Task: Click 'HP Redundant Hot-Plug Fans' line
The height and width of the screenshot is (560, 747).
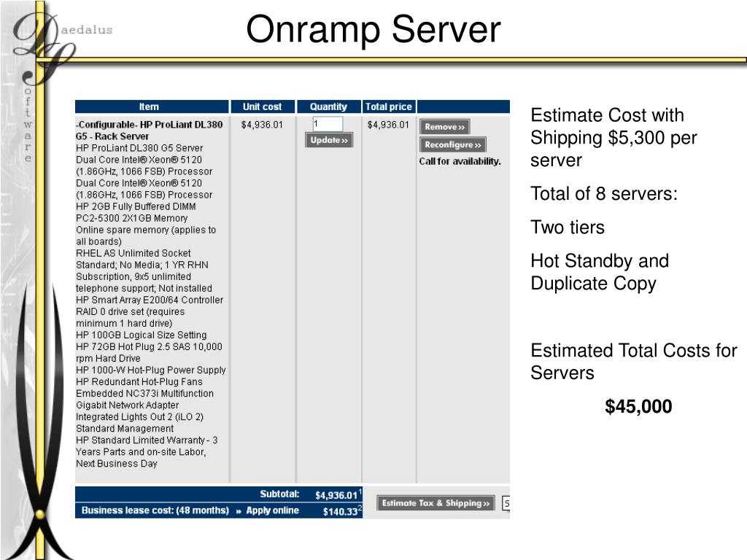Action: tap(139, 382)
